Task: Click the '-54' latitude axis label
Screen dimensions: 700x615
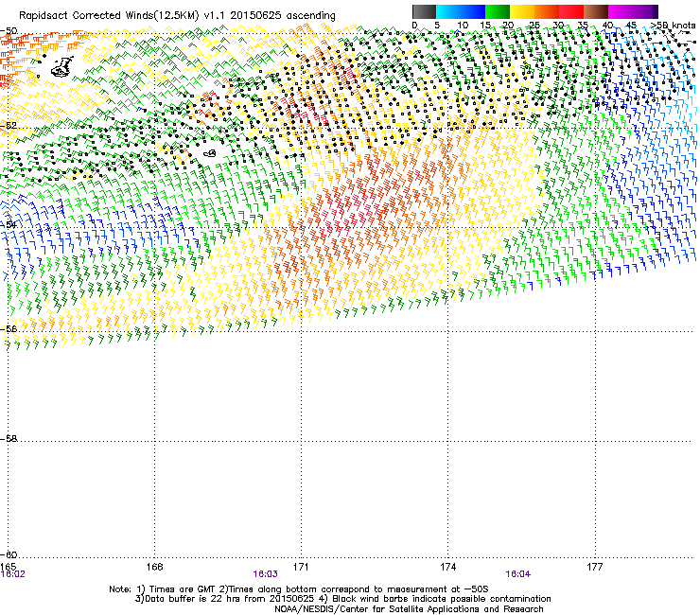Action: click(9, 224)
